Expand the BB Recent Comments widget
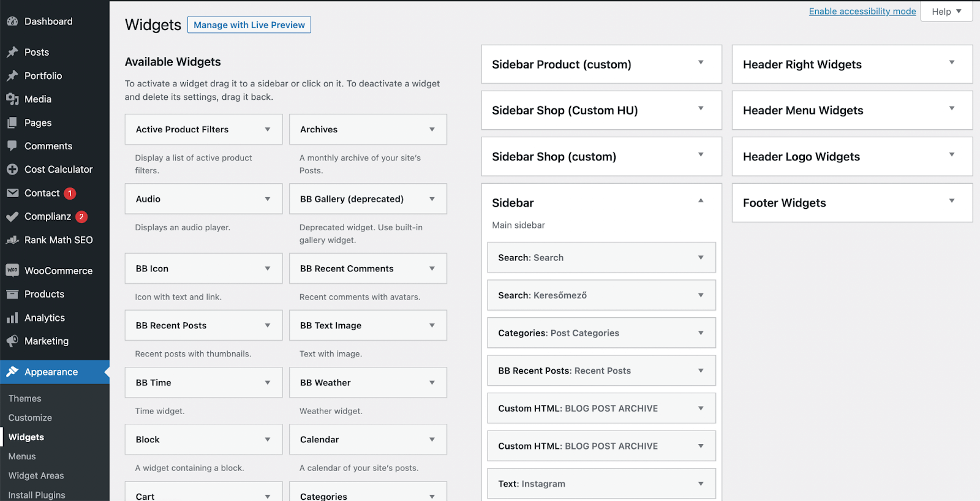This screenshot has width=980, height=501. 432,268
